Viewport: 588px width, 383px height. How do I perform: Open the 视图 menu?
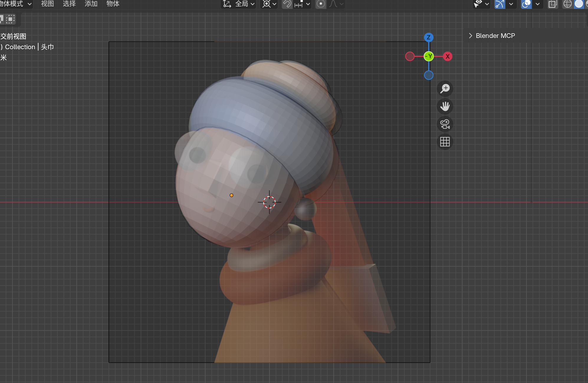[x=47, y=4]
